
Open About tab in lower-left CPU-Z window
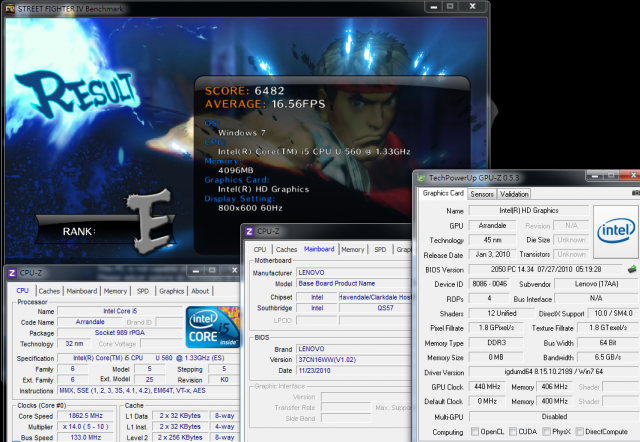(200, 291)
